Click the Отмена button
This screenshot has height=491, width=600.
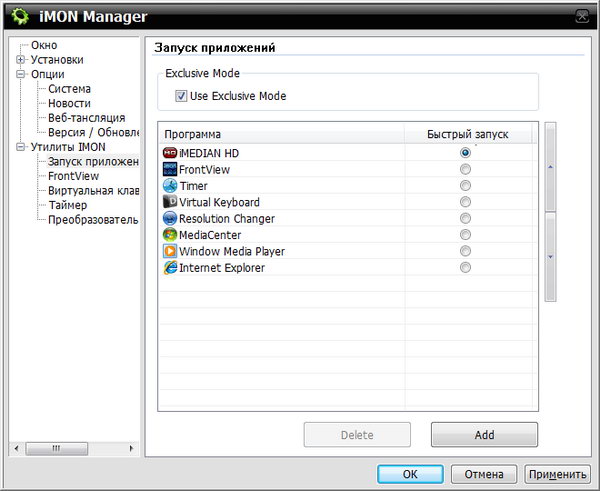(484, 474)
